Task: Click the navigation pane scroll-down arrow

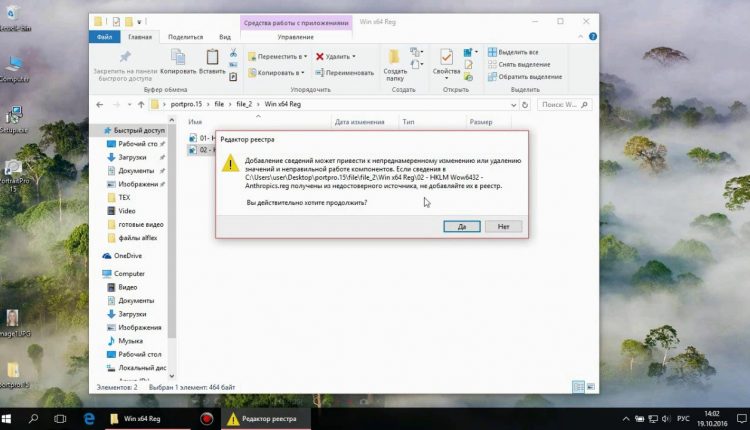Action: click(x=171, y=376)
